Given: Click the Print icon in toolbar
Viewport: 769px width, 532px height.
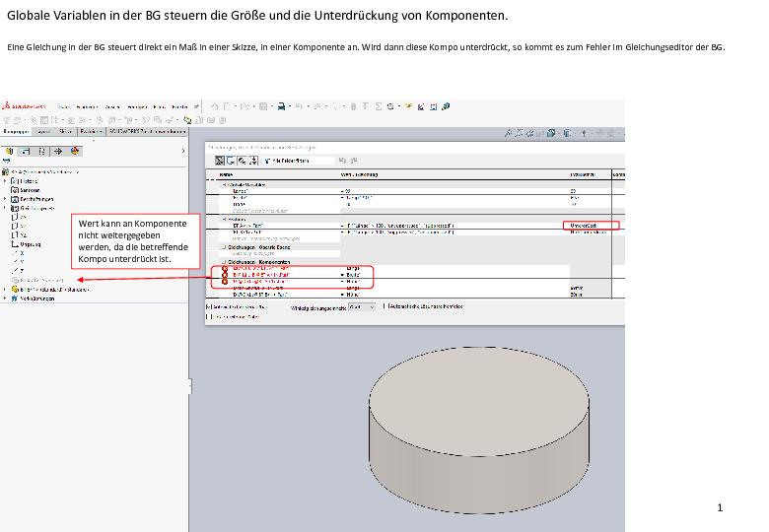Looking at the screenshot, I should tap(282, 106).
